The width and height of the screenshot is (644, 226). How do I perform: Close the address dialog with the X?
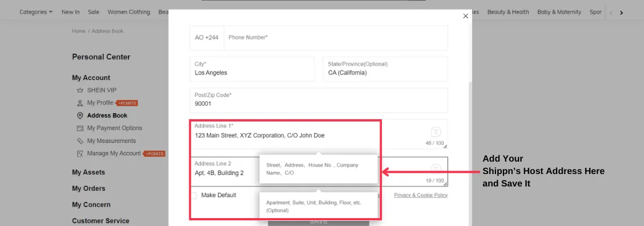coord(465,16)
